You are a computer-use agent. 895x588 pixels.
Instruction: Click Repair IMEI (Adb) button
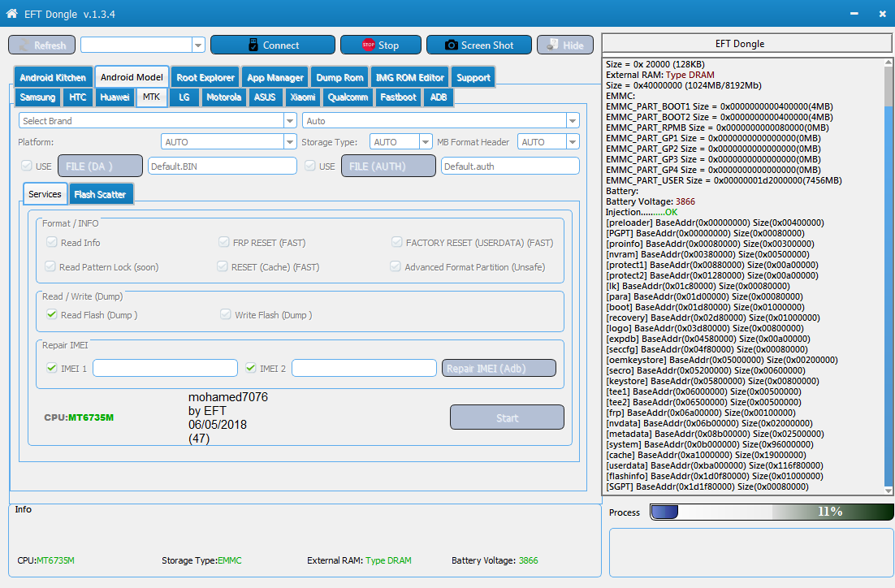click(499, 368)
